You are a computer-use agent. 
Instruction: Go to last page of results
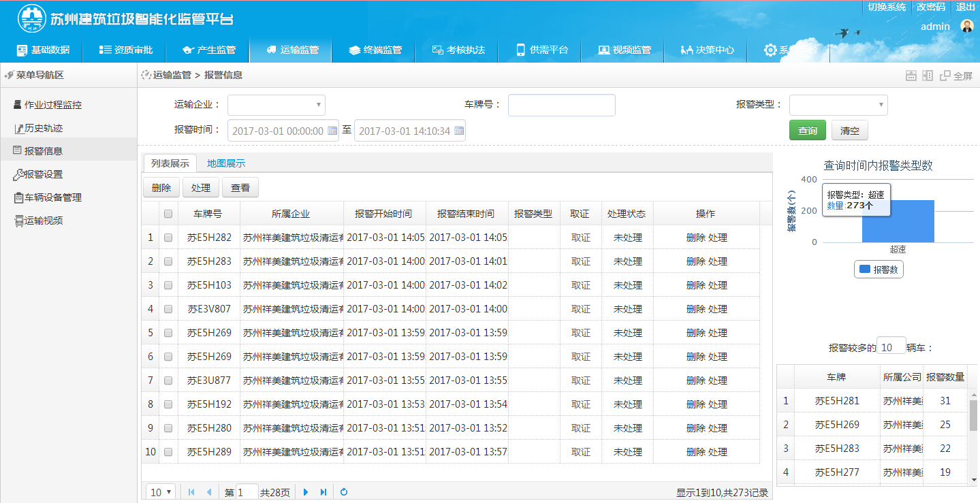(x=323, y=492)
